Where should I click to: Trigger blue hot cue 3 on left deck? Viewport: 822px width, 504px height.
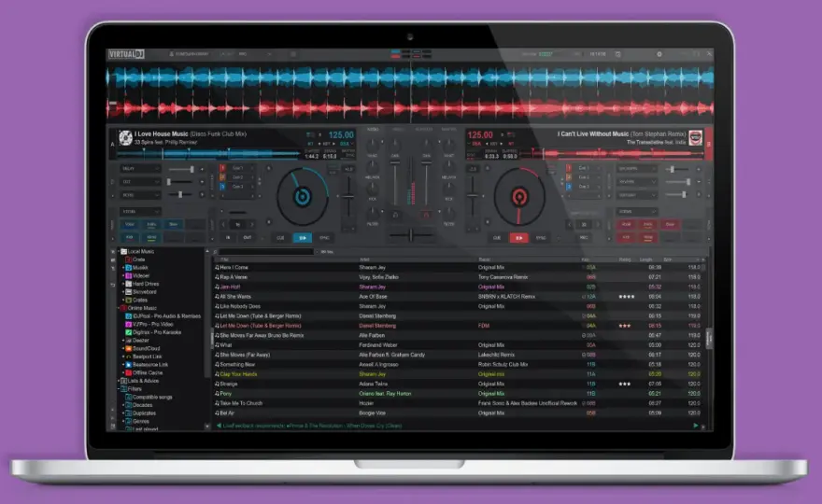(x=223, y=187)
